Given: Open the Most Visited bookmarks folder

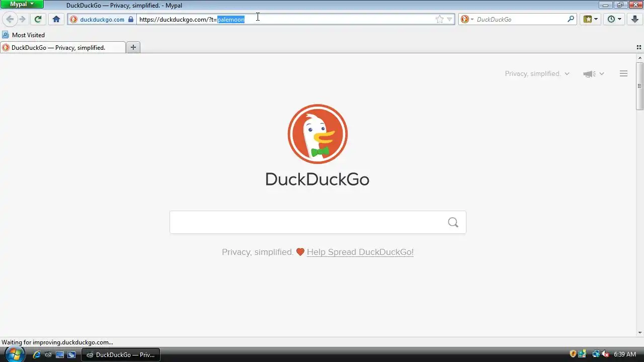Looking at the screenshot, I should pos(24,35).
